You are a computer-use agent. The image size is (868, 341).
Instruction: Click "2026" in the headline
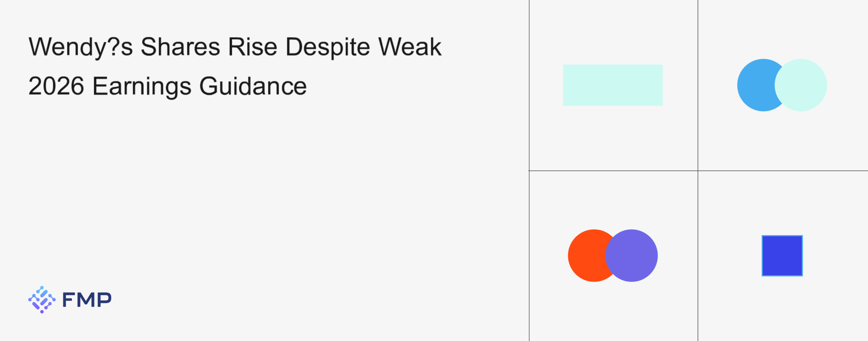[x=56, y=86]
